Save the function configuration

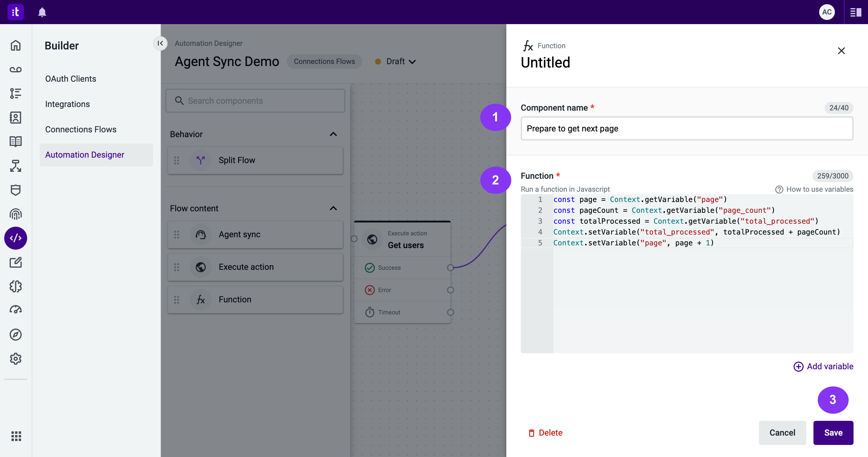click(834, 432)
